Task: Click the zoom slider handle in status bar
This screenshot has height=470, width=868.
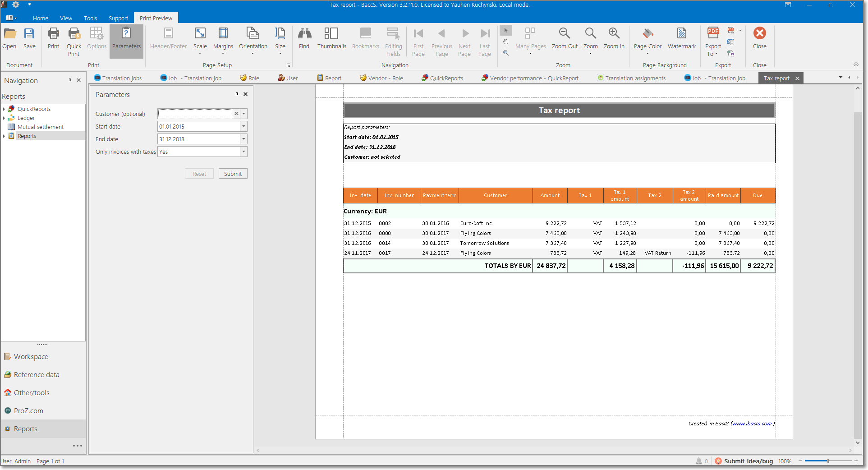Action: [828, 461]
